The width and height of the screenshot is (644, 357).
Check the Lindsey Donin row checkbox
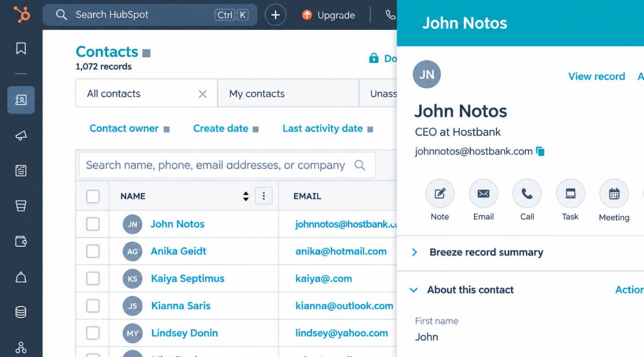click(x=93, y=333)
